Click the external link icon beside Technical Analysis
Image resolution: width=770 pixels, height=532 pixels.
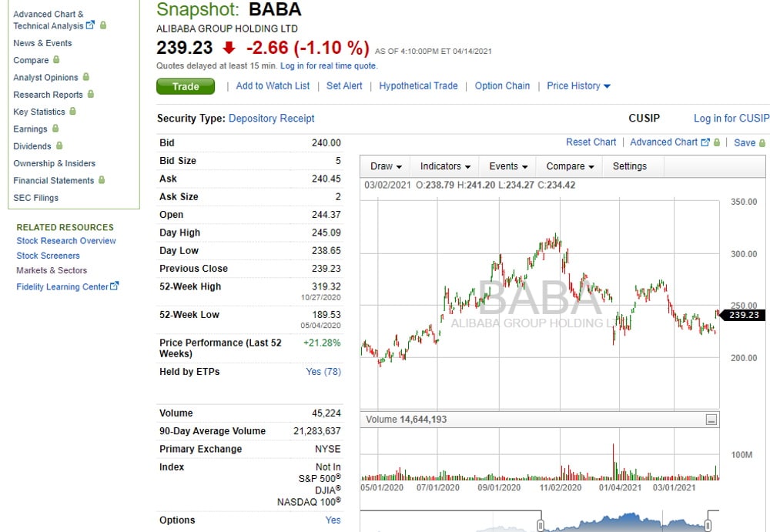[x=90, y=25]
